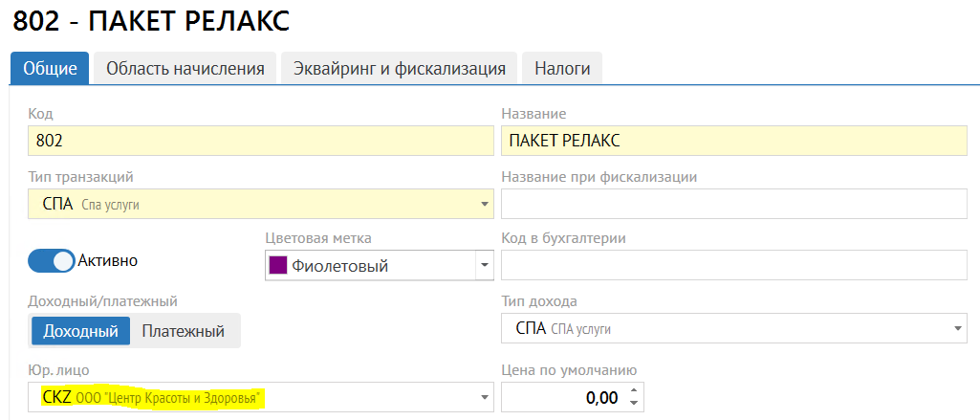Toggle the Активно switch
980x420 pixels.
point(52,260)
